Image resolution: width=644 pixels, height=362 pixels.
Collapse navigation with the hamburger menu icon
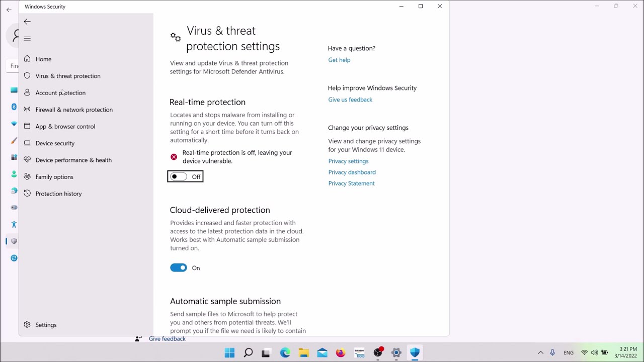27,39
